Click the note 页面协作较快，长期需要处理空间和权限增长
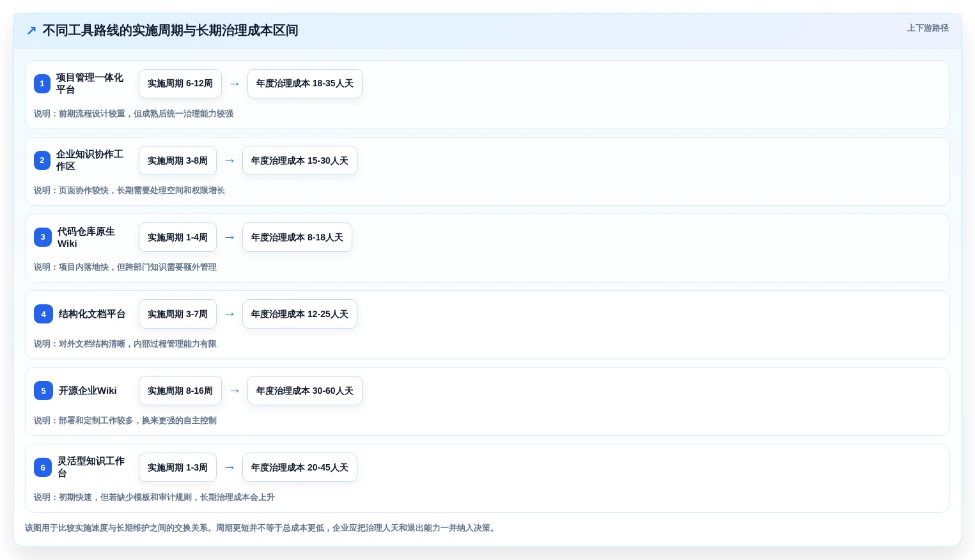This screenshot has height=560, width=975. pos(142,191)
